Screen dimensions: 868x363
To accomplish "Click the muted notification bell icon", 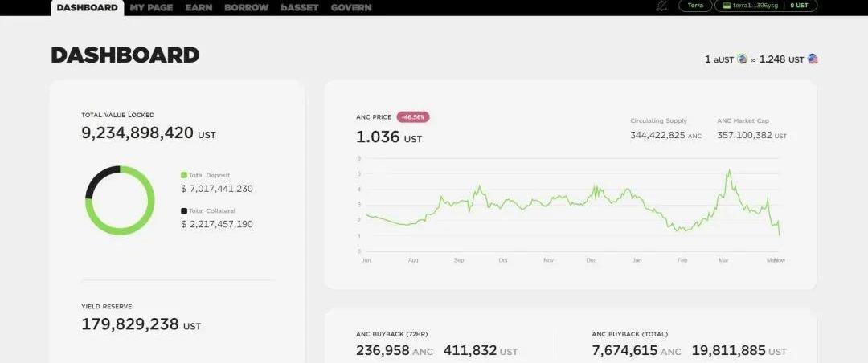I will tap(661, 6).
